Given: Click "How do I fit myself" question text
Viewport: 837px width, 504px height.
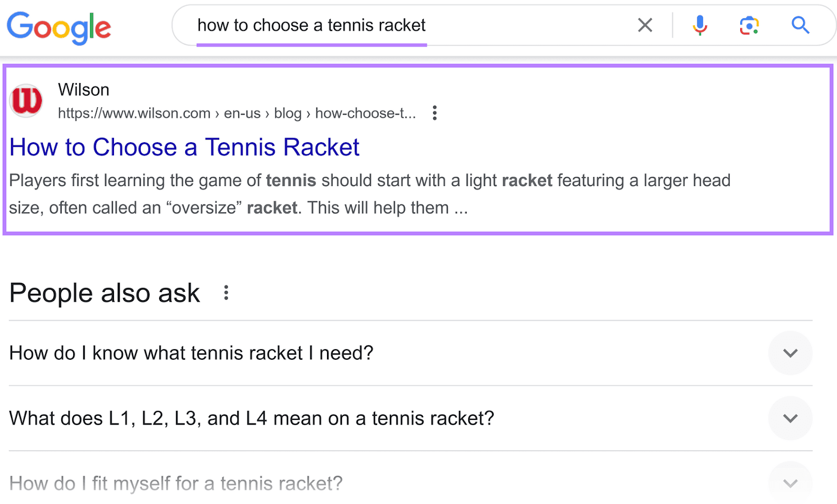Looking at the screenshot, I should (176, 484).
